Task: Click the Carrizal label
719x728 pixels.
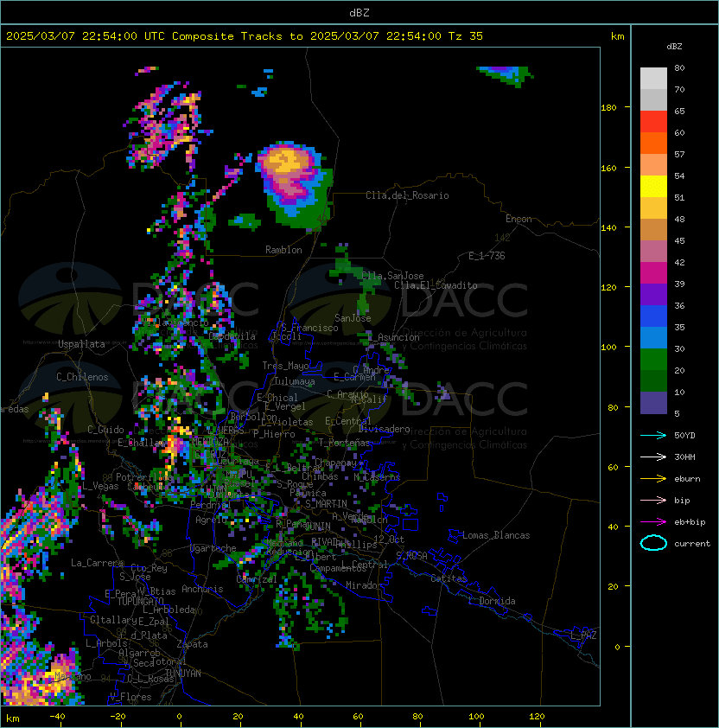Action: [257, 579]
